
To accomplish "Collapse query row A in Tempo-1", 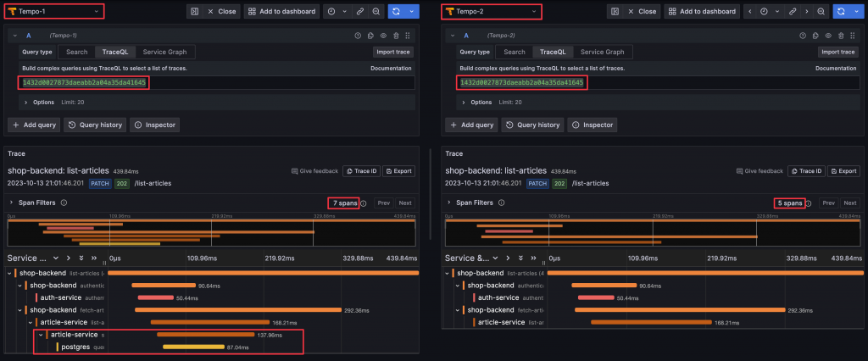I will [x=15, y=36].
